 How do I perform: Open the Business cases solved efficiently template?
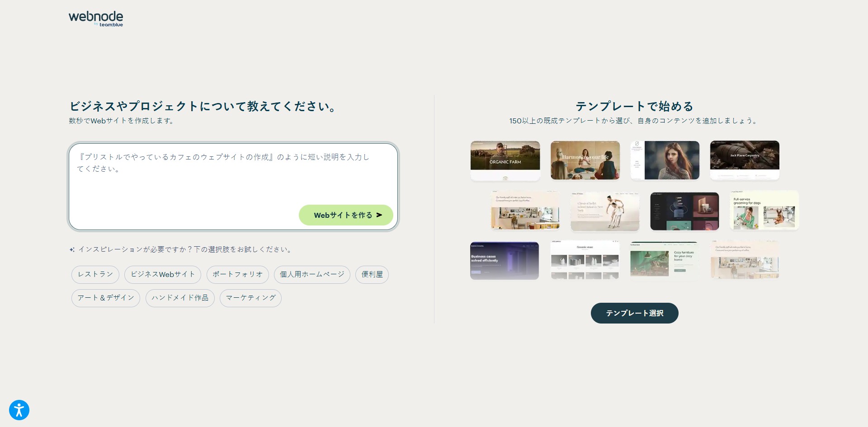pyautogui.click(x=505, y=261)
